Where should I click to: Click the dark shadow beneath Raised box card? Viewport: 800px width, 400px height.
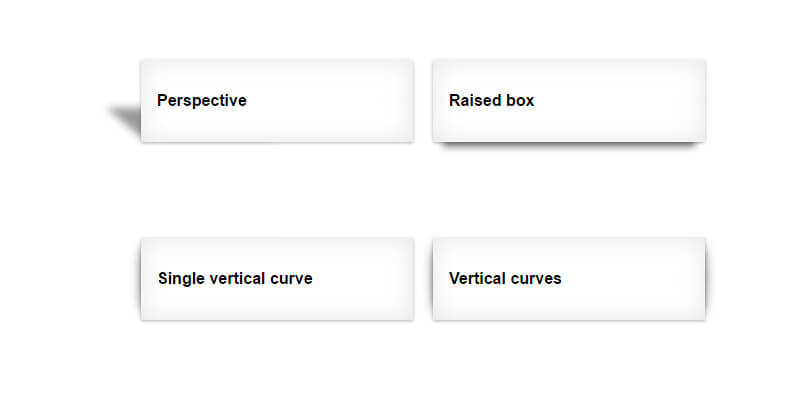pyautogui.click(x=568, y=147)
